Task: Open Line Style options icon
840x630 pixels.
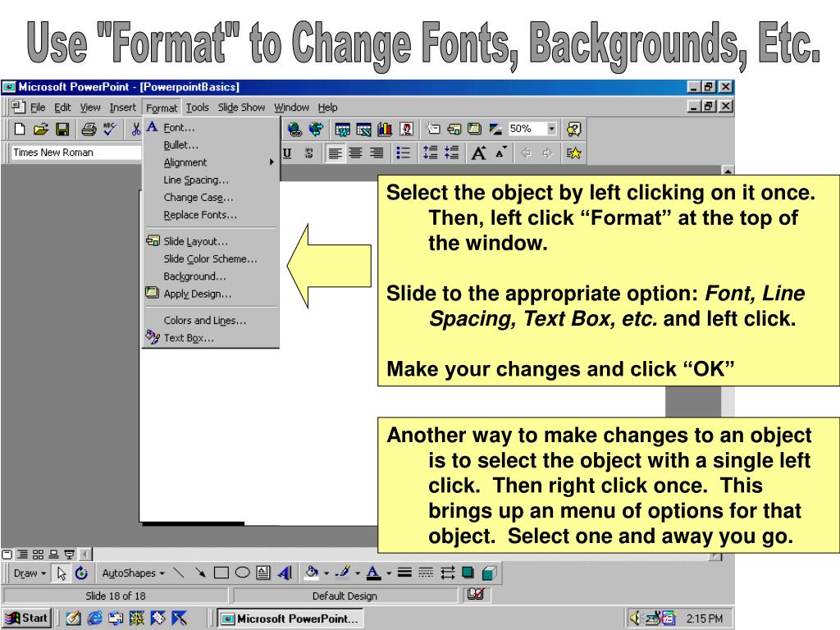Action: (404, 573)
